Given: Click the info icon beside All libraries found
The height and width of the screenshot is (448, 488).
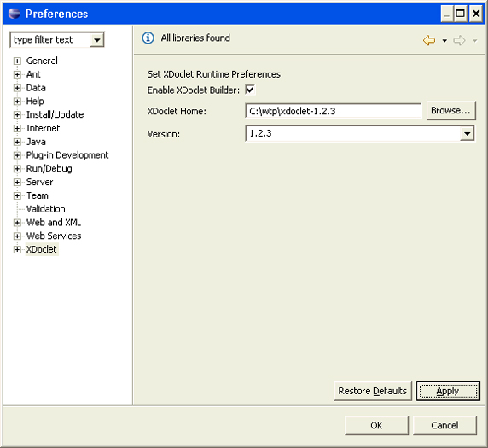Looking at the screenshot, I should [148, 38].
